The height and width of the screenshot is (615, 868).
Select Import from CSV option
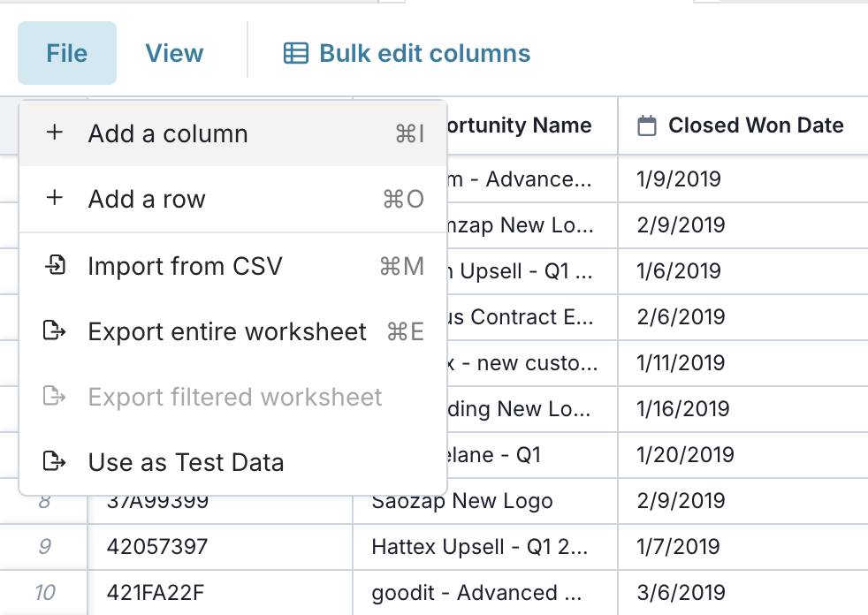233,266
